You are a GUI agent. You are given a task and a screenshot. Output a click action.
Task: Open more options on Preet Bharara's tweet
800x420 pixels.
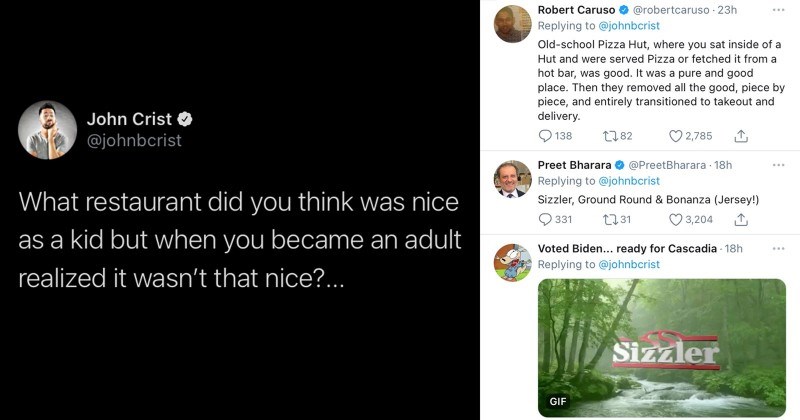(779, 165)
